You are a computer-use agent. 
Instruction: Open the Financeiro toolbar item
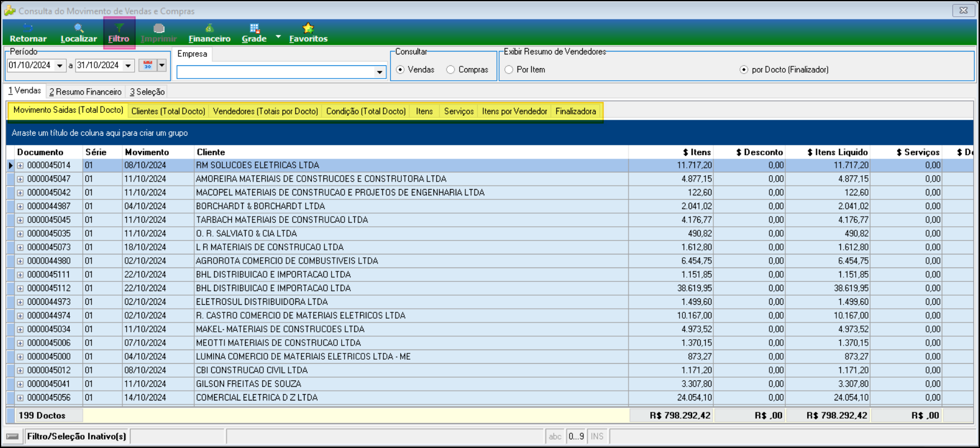210,33
